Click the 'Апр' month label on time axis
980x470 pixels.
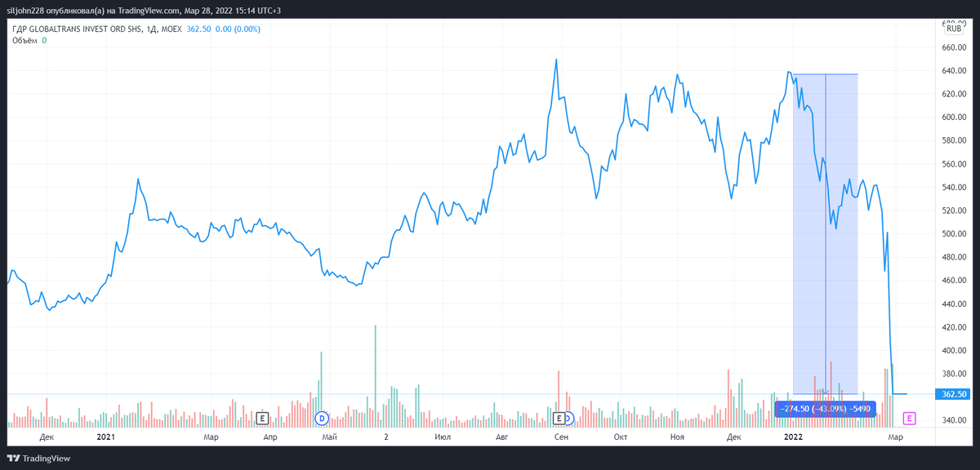(272, 438)
